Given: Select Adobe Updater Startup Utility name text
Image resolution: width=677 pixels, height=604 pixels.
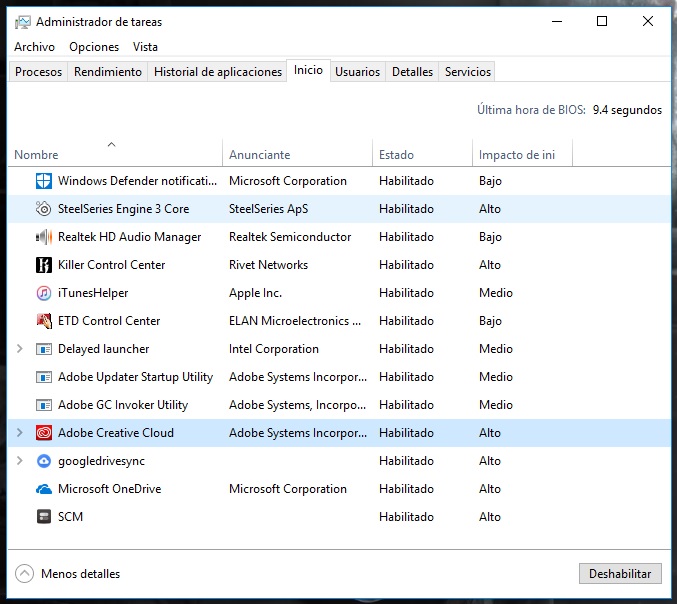Looking at the screenshot, I should tap(136, 377).
